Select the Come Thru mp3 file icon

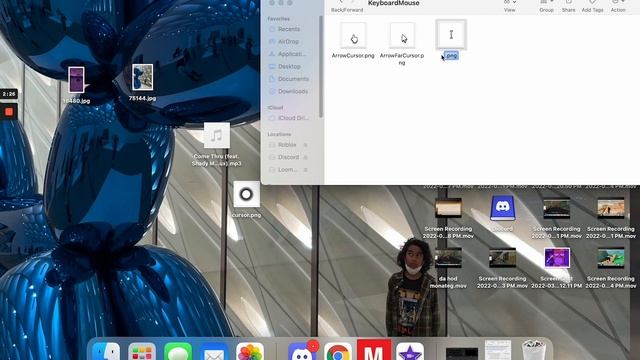click(217, 136)
